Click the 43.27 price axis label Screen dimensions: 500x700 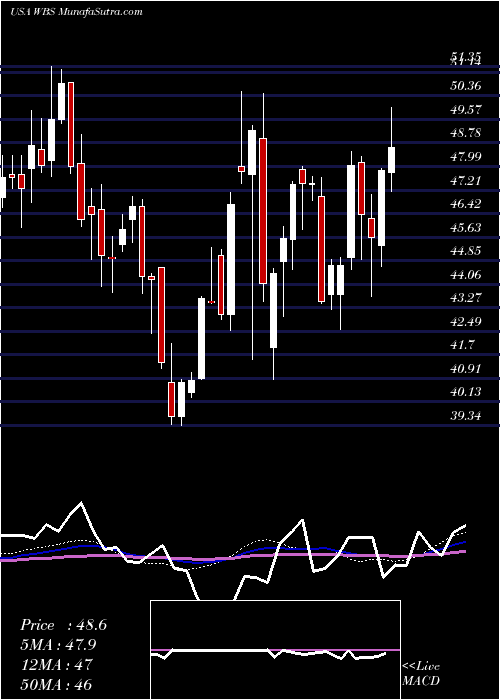(466, 297)
